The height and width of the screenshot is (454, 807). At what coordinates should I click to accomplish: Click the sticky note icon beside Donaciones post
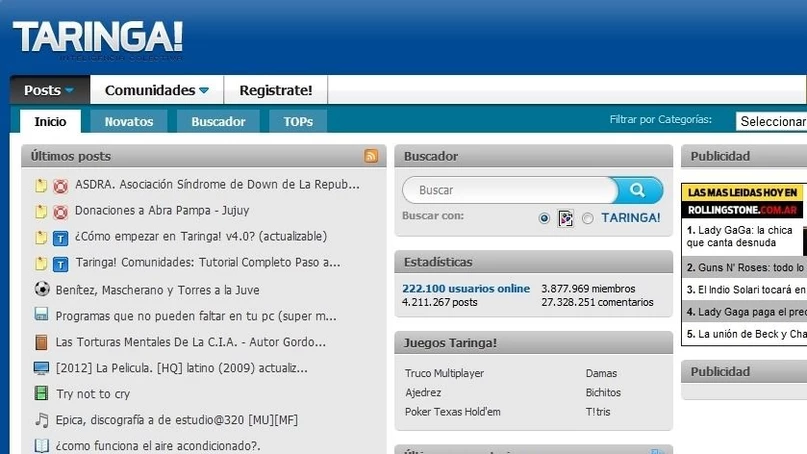click(41, 211)
